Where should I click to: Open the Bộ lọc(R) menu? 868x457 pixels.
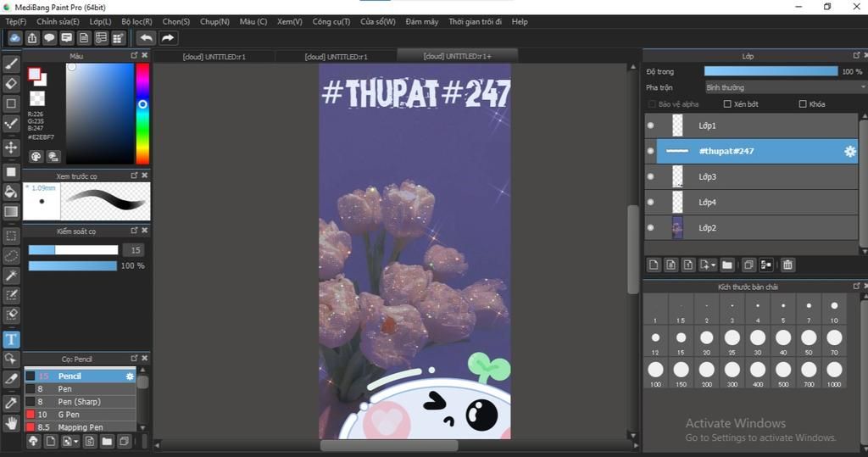point(136,21)
